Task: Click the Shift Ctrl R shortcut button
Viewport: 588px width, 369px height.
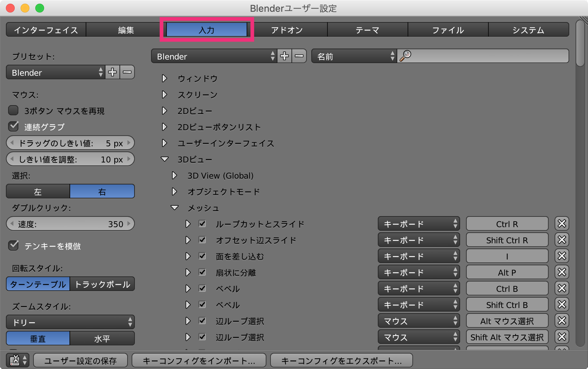Action: [507, 240]
